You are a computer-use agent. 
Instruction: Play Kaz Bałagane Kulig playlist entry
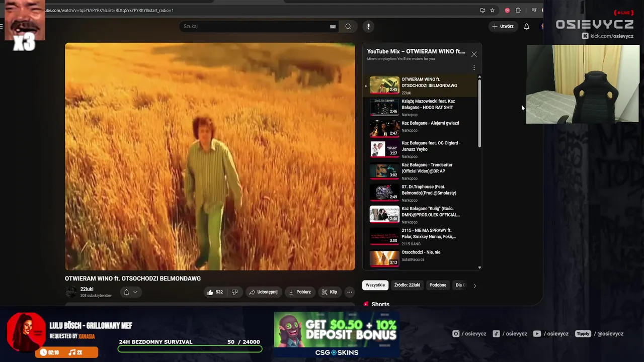(420, 215)
